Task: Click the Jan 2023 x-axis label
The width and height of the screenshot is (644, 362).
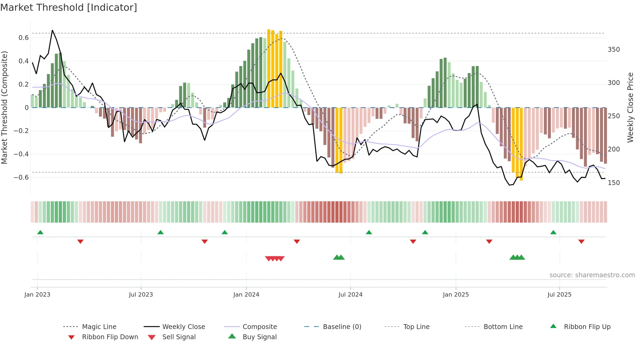Action: point(37,294)
